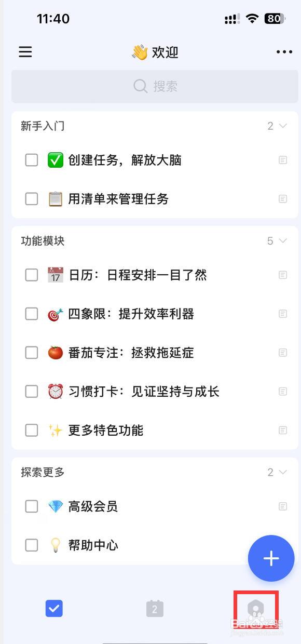Select the tasks checkmark tab
This screenshot has height=644, width=301.
pos(54,608)
